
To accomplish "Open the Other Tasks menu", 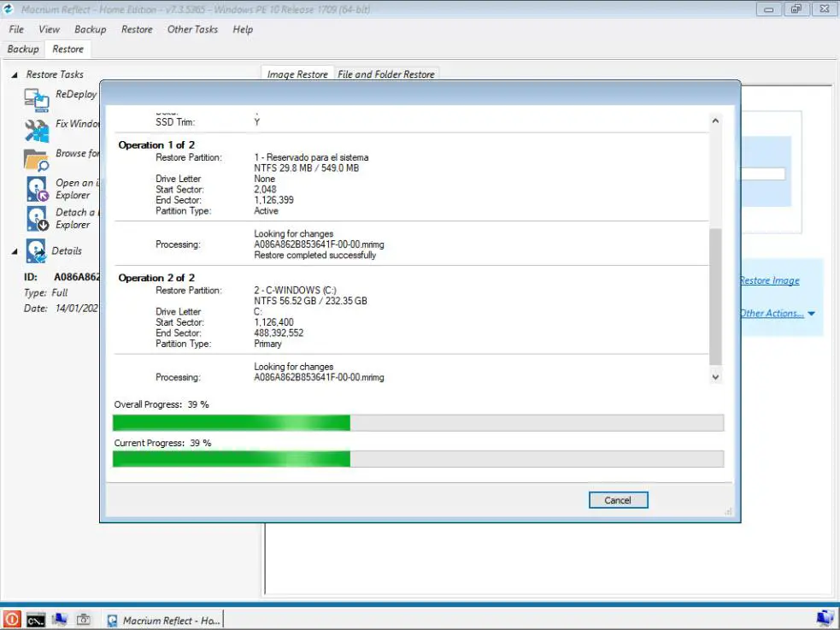I will click(x=191, y=29).
